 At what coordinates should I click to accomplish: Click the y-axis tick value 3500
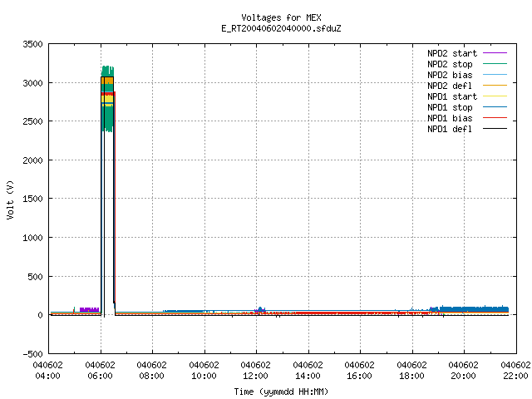[x=32, y=44]
